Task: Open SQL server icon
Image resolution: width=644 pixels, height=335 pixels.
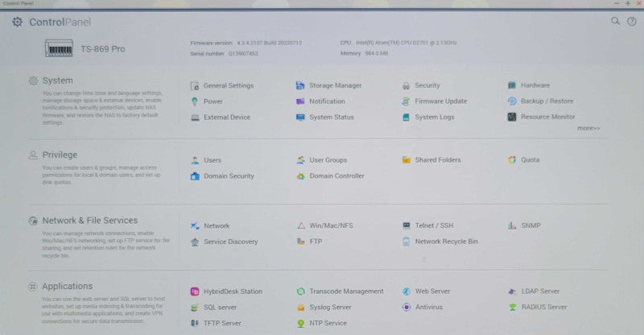Action: (x=195, y=307)
